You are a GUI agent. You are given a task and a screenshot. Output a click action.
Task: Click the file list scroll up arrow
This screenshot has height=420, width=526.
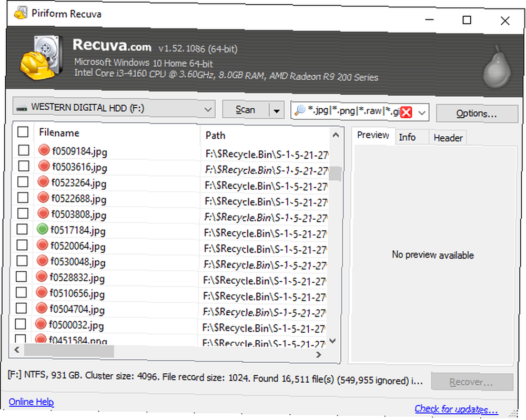click(336, 135)
